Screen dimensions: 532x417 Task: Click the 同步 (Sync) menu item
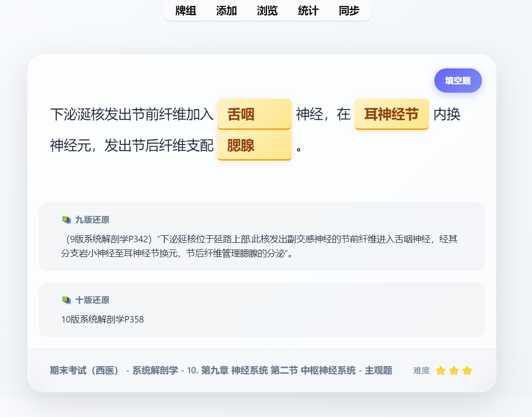tap(349, 11)
